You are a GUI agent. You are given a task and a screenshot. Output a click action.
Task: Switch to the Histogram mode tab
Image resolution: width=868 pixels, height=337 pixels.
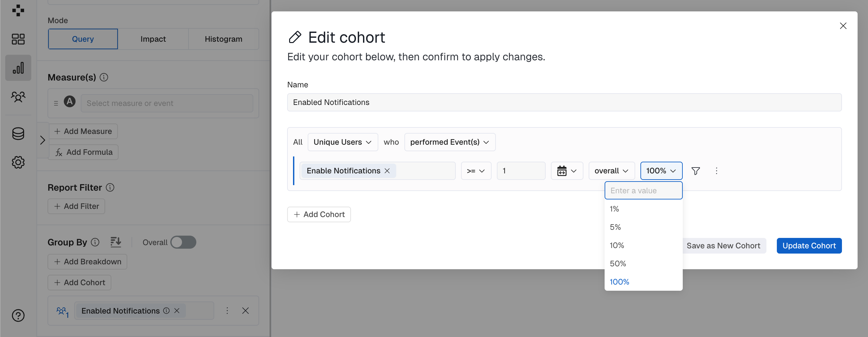223,39
